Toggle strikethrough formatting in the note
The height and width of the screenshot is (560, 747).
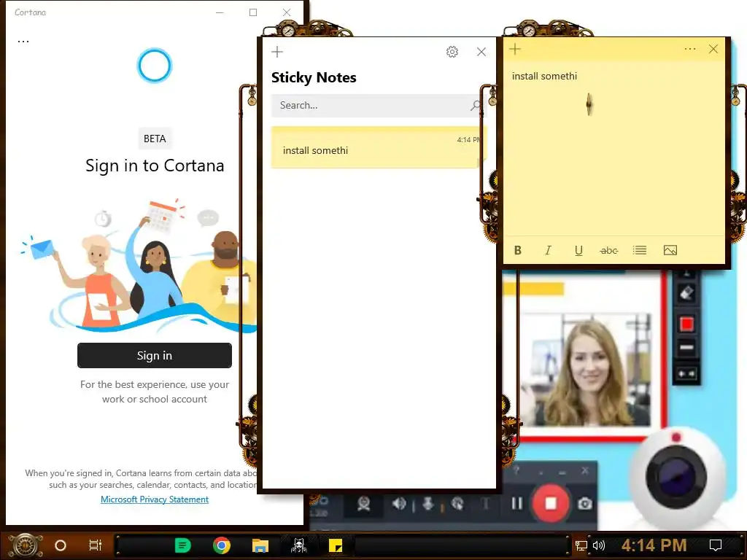pyautogui.click(x=609, y=251)
